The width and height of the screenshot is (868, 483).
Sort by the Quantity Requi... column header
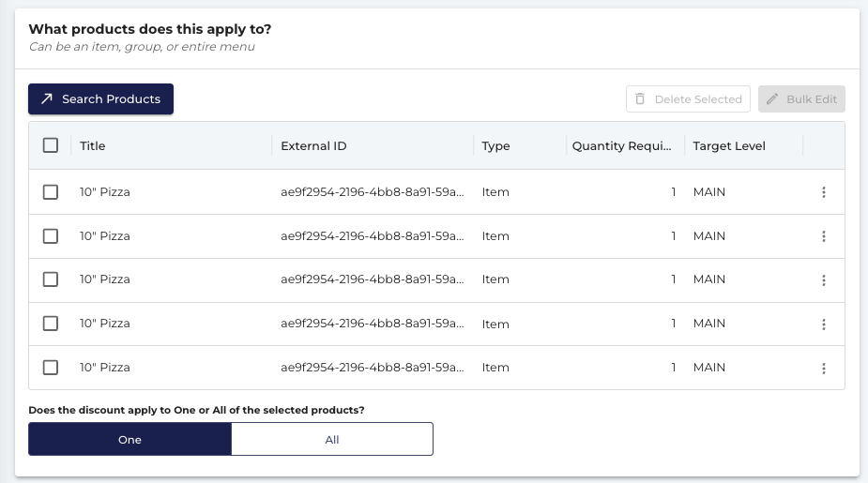point(621,146)
